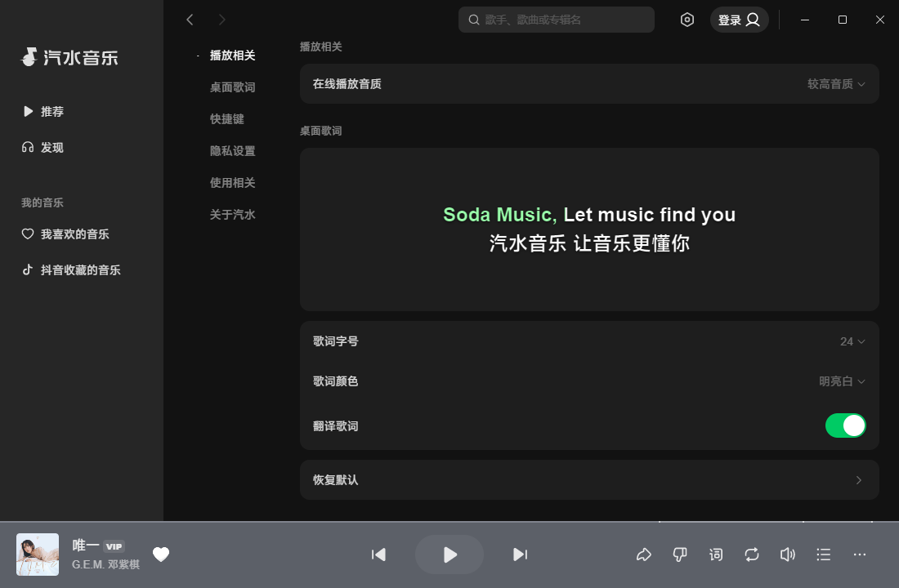899x588 pixels.
Task: Open the playback queue list icon
Action: tap(824, 555)
